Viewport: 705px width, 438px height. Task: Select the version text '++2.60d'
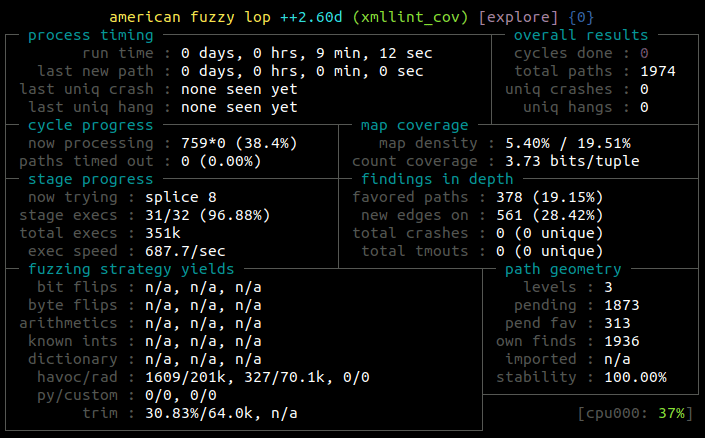[311, 18]
